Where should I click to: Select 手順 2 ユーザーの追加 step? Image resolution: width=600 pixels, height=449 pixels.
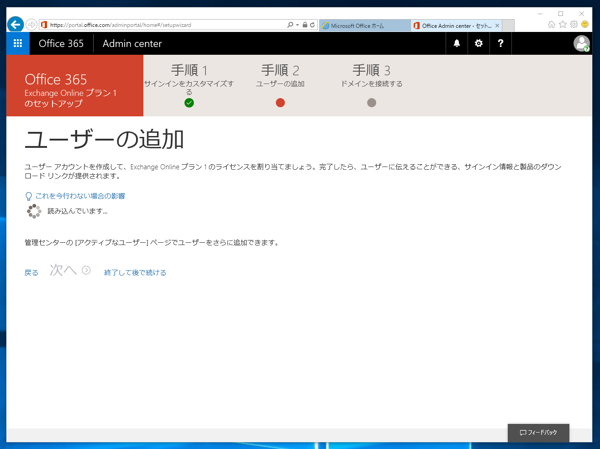click(280, 85)
